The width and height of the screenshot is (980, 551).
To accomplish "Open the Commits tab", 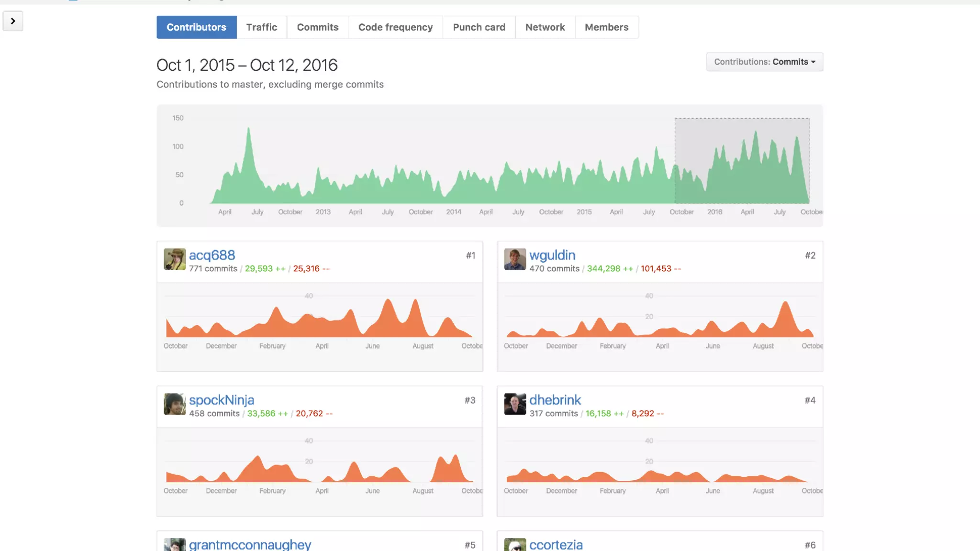I will [x=317, y=27].
